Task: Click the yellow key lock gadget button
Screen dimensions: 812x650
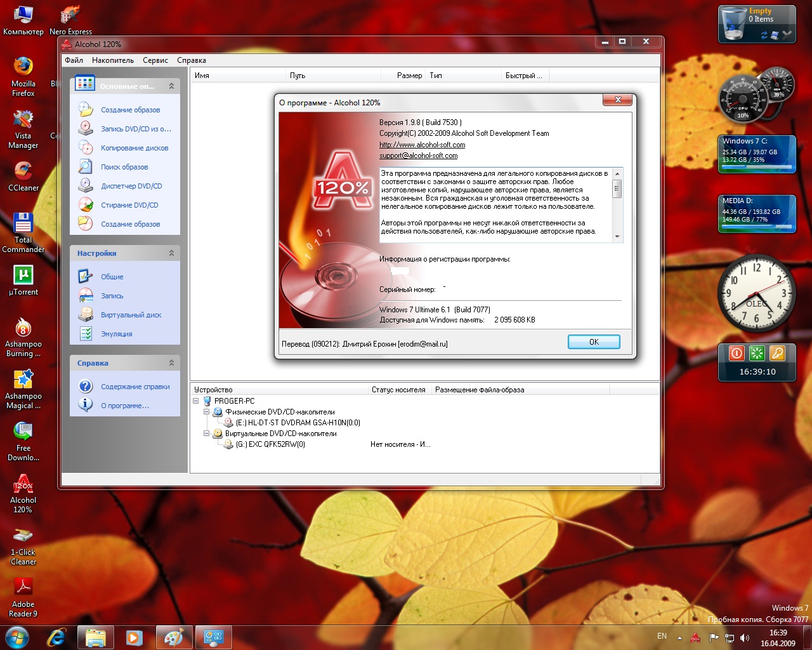Action: 777,353
